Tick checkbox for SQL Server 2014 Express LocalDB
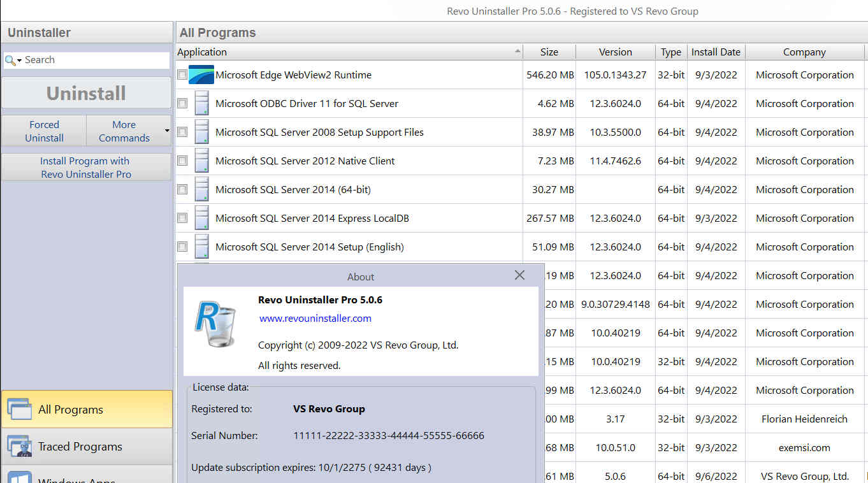This screenshot has height=483, width=868. pyautogui.click(x=182, y=218)
